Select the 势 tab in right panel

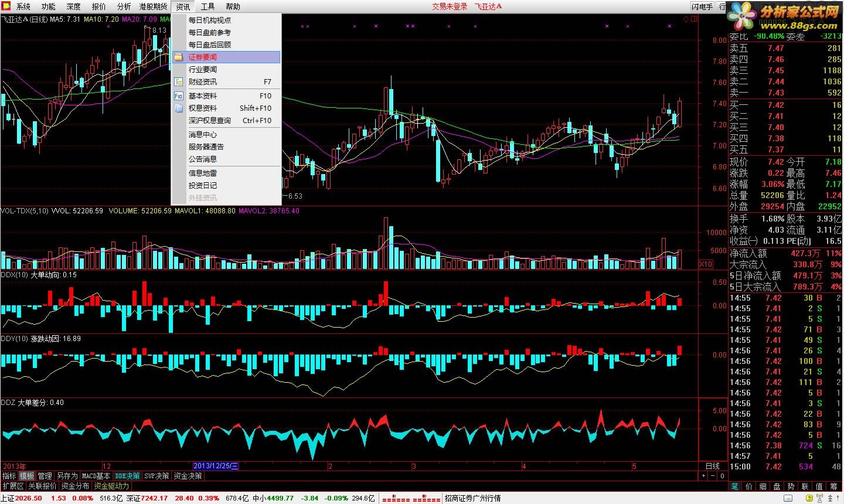pos(791,486)
